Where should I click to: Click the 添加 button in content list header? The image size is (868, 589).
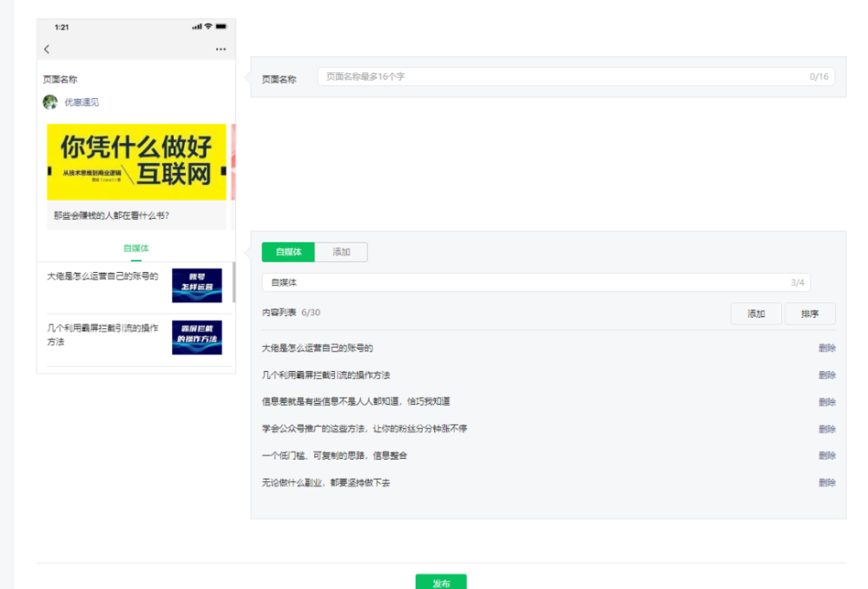tap(756, 314)
